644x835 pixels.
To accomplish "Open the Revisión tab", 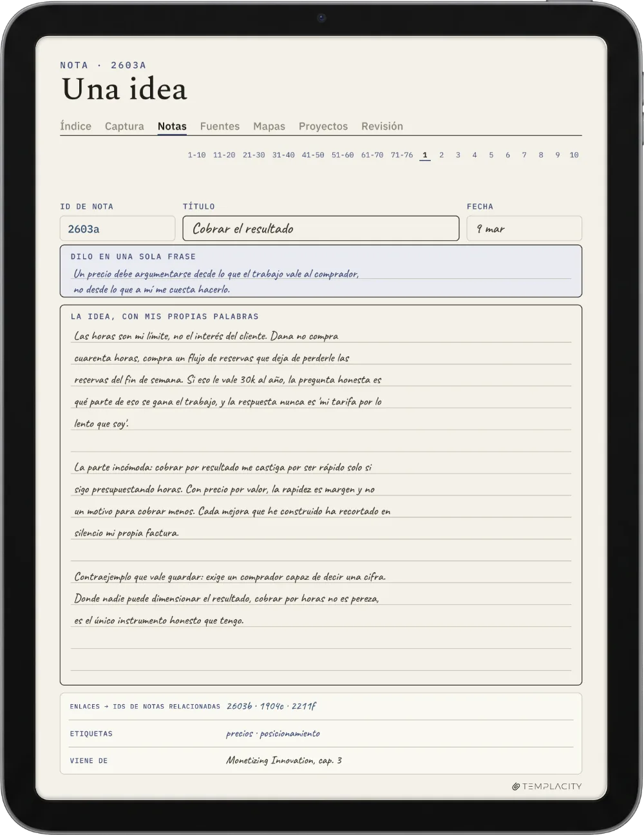I will click(x=382, y=126).
